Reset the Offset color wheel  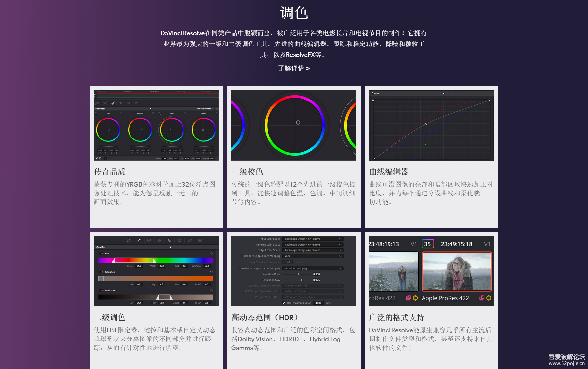click(216, 113)
